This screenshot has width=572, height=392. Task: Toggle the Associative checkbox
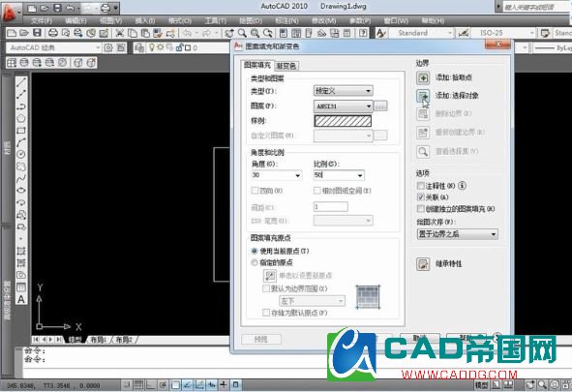(x=421, y=197)
